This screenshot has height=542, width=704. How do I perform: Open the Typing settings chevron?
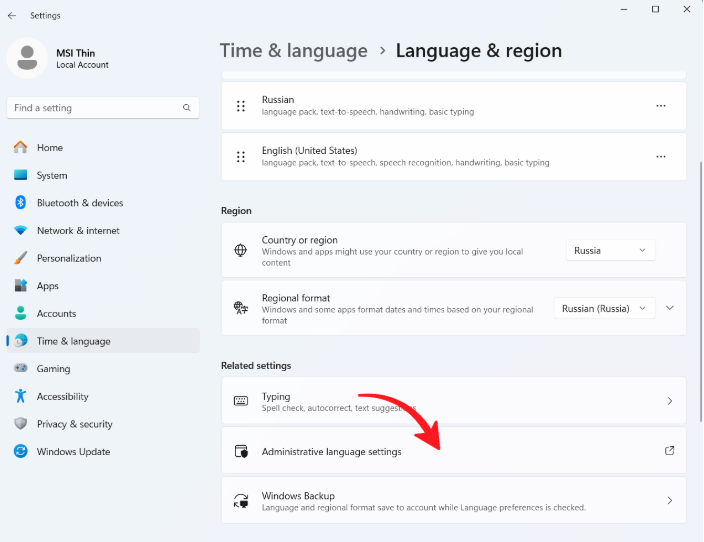point(669,401)
